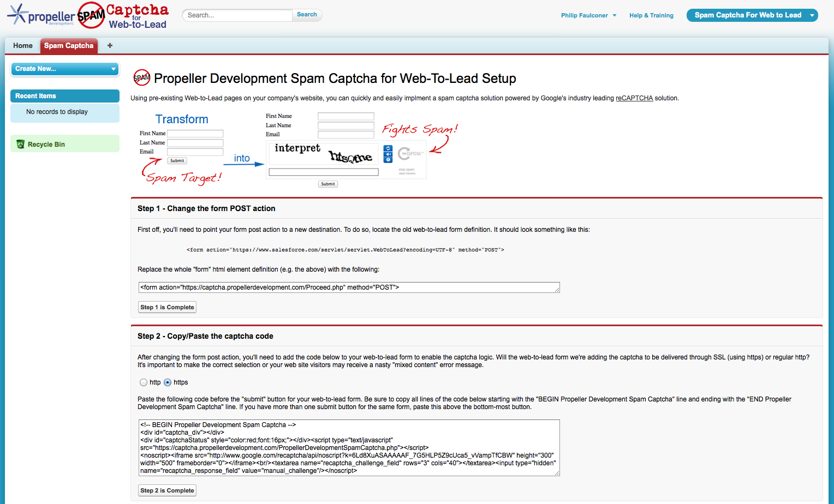The image size is (834, 504).
Task: Select the http radio option
Action: 144,382
